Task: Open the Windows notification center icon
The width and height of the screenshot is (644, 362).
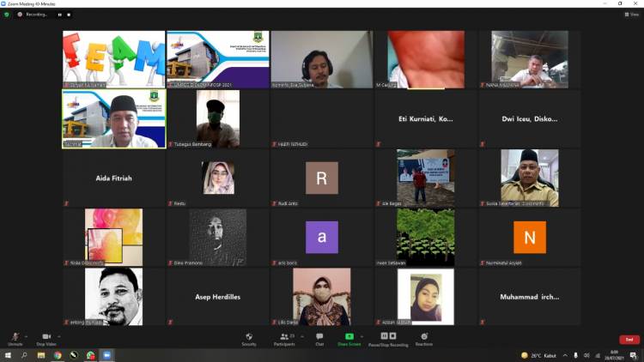Action: [633, 355]
